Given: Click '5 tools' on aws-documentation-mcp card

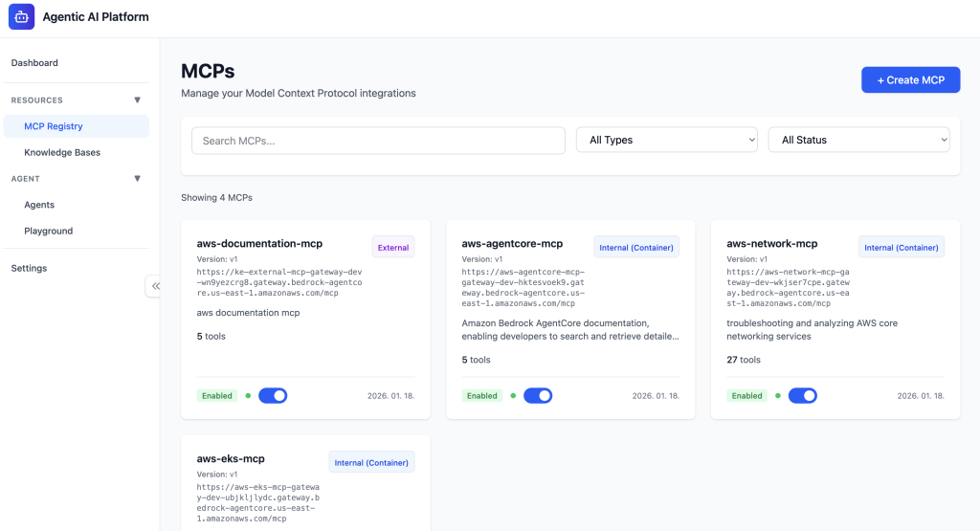Looking at the screenshot, I should coord(212,336).
